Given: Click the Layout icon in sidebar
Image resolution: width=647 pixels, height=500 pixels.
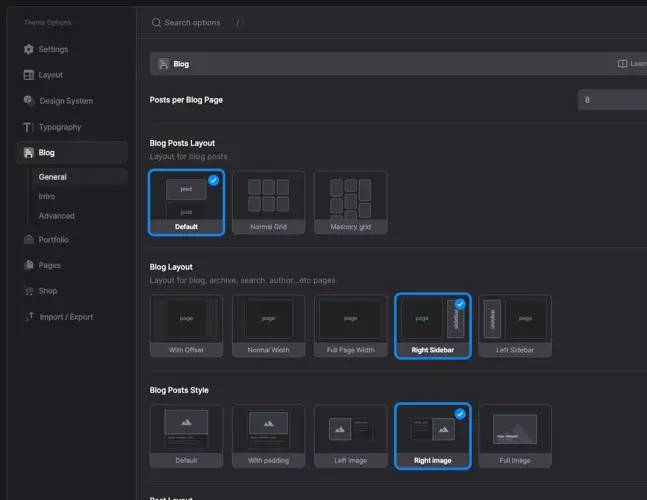Looking at the screenshot, I should point(29,75).
